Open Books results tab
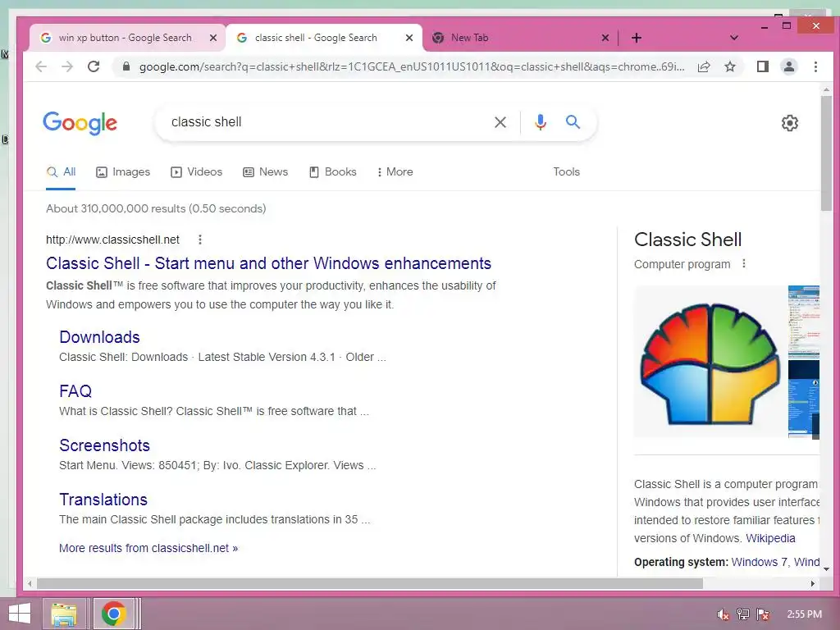840x630 pixels. [333, 172]
